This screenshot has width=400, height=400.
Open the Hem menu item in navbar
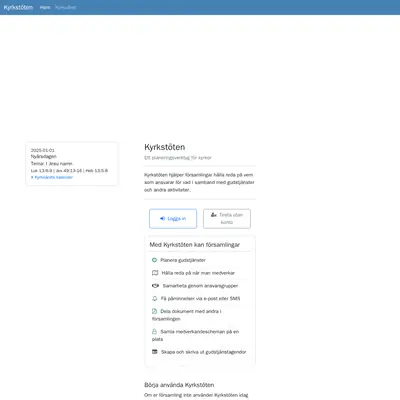(45, 7)
